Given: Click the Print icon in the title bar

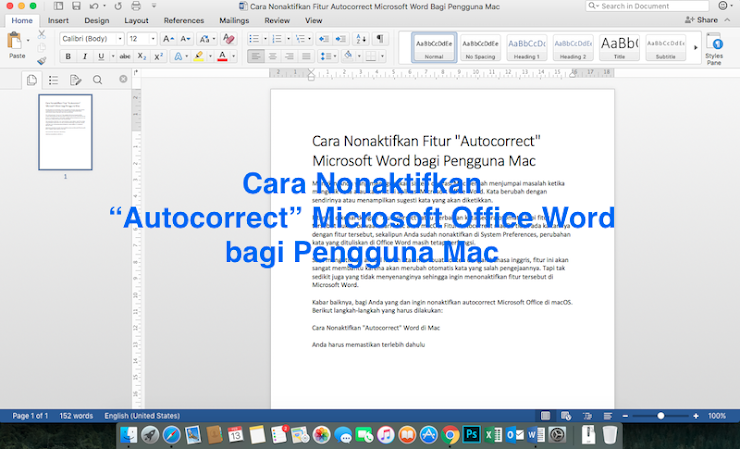Looking at the screenshot, I should [136, 6].
